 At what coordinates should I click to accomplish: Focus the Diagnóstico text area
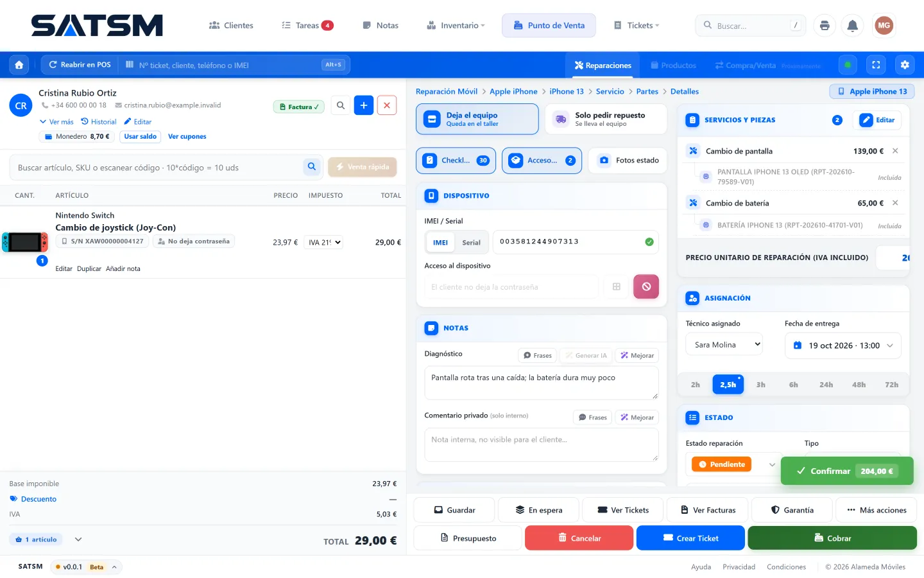542,383
